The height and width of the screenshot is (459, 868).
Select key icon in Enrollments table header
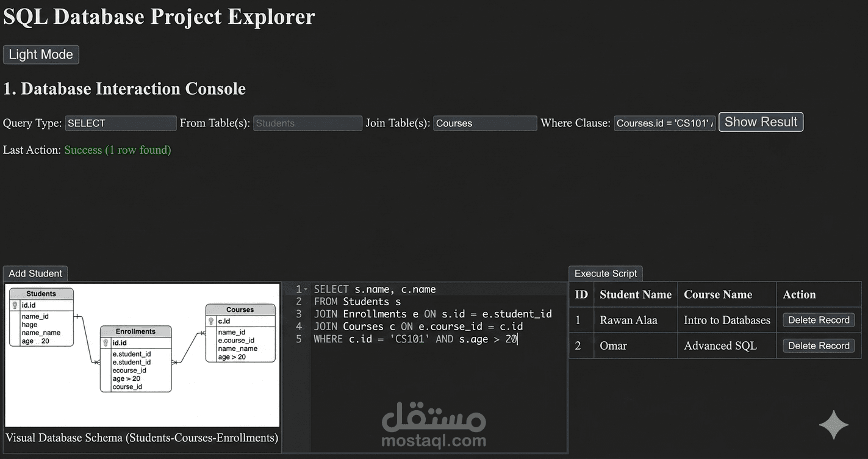pyautogui.click(x=106, y=343)
